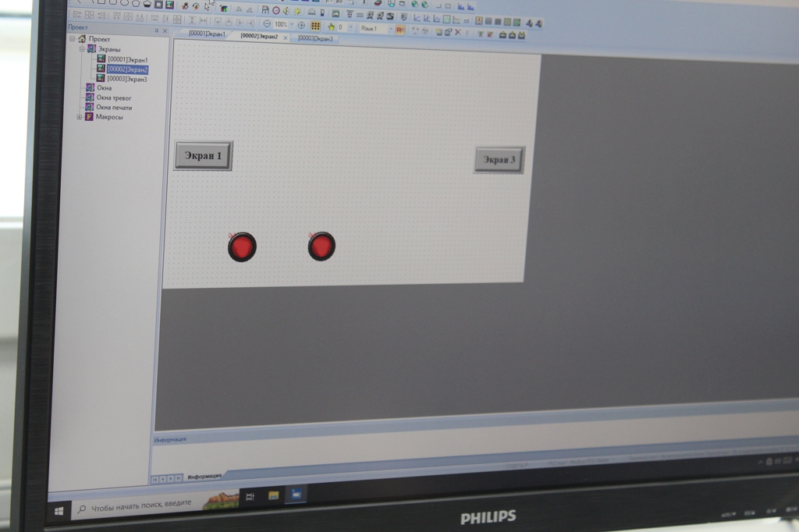Switch to the [00001]Экран1 tab
The height and width of the screenshot is (532, 799).
tap(206, 34)
